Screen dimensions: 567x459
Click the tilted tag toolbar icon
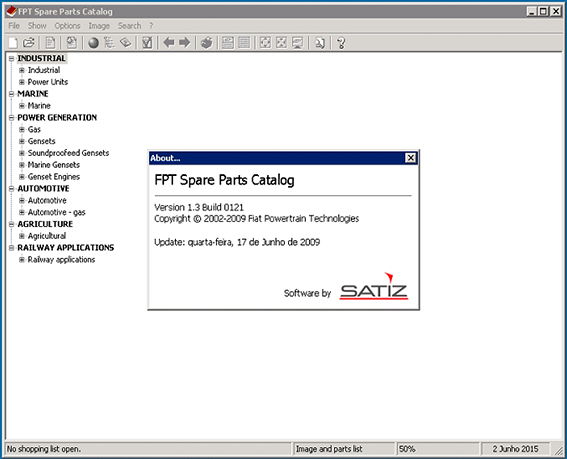click(x=125, y=43)
